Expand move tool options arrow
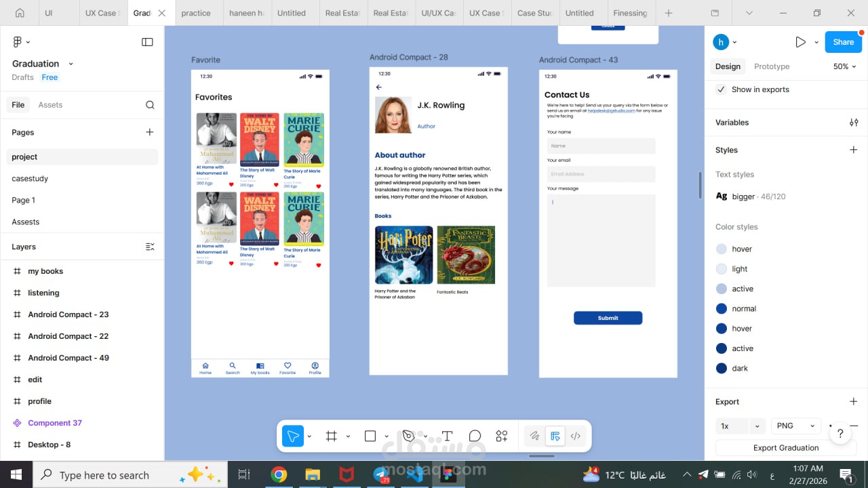This screenshot has height=488, width=868. (309, 436)
